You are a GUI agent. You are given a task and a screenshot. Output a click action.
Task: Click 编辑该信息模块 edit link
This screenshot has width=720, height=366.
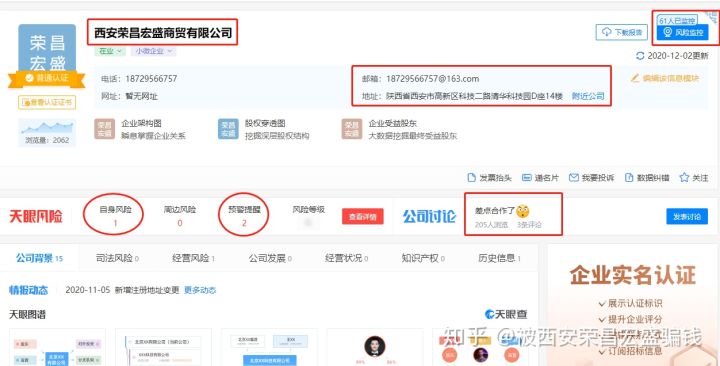coord(665,78)
